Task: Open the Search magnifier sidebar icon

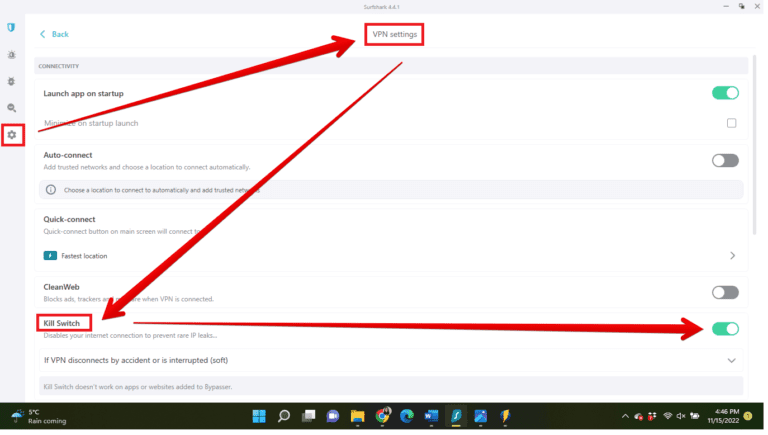Action: (11, 107)
